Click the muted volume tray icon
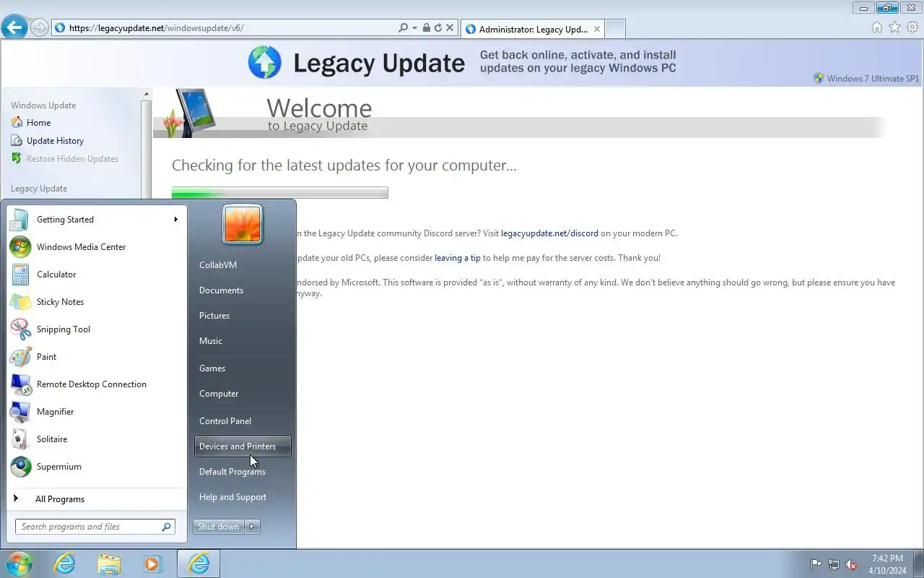This screenshot has width=924, height=578. coord(852,564)
